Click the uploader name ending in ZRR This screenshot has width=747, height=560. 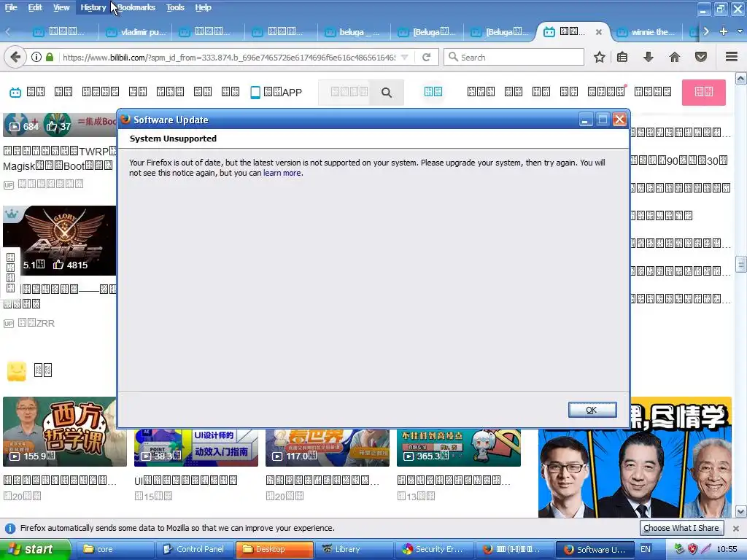tap(36, 323)
